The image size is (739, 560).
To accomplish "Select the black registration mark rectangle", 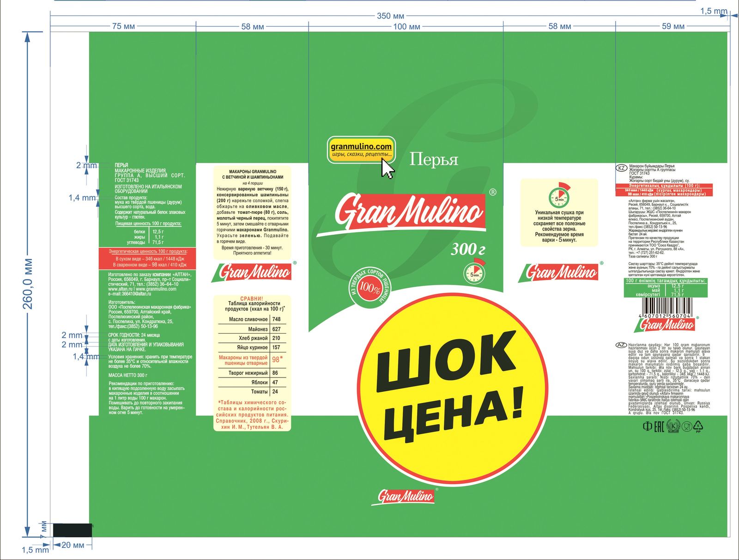I will click(x=73, y=530).
